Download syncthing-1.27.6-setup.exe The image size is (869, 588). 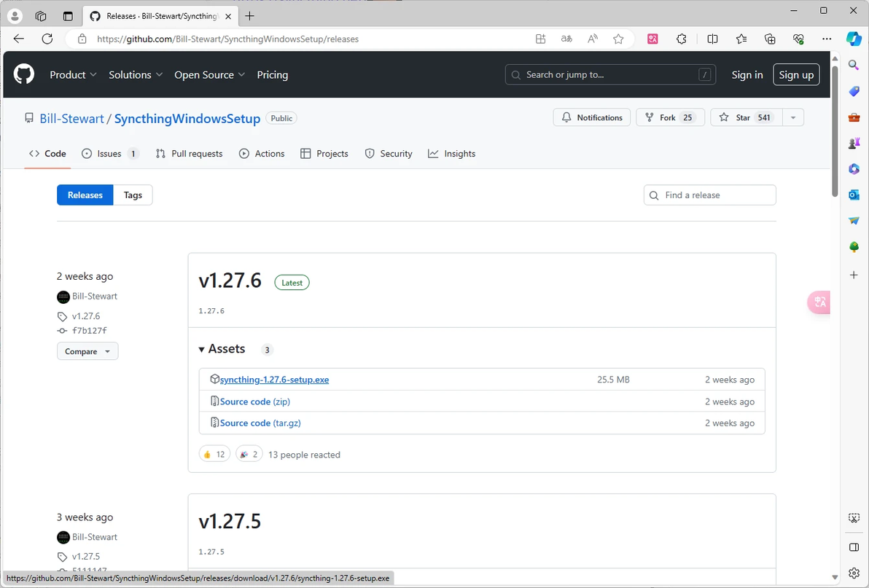274,380
